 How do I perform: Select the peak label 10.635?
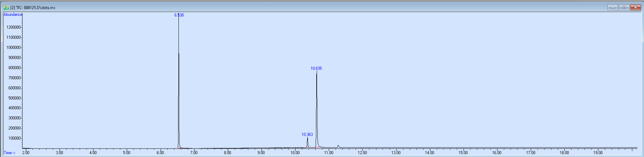click(316, 68)
